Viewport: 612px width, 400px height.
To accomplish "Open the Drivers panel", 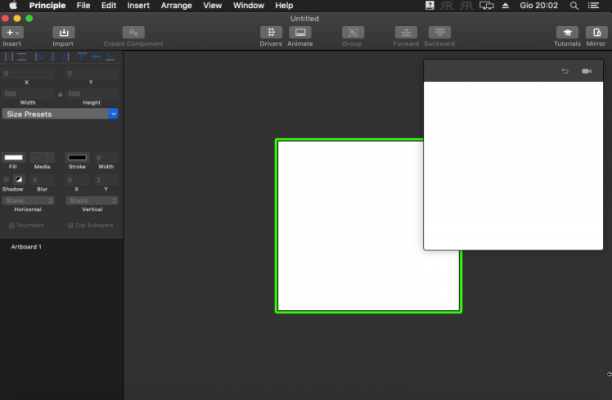I will [x=271, y=33].
